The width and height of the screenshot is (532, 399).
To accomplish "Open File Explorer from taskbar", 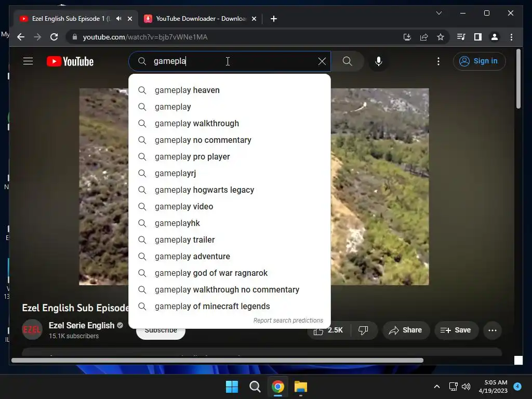I will (301, 387).
